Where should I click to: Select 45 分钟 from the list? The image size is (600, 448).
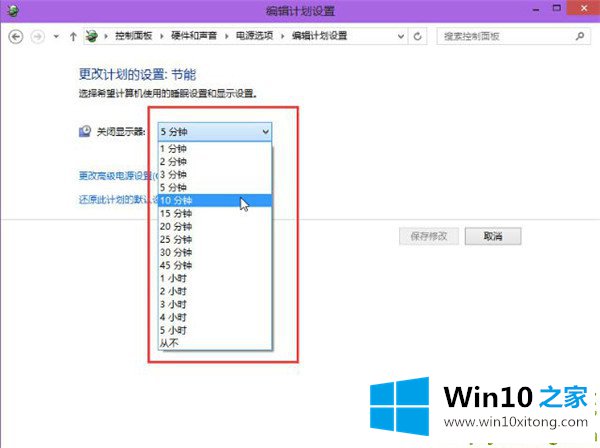tap(215, 265)
